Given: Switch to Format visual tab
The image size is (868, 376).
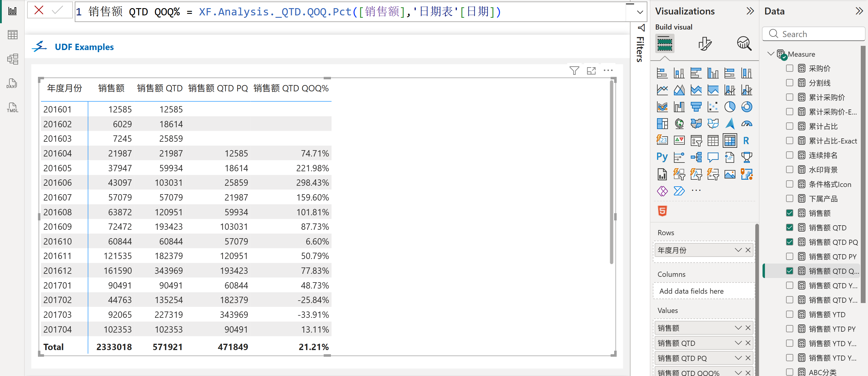Looking at the screenshot, I should [704, 44].
